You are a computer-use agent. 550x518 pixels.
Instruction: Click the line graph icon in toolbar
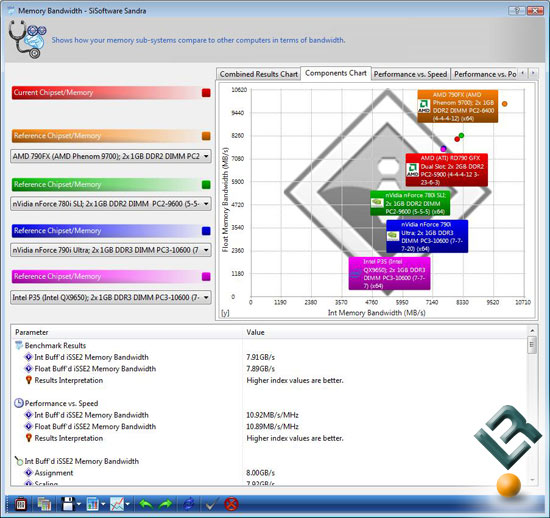pos(117,504)
